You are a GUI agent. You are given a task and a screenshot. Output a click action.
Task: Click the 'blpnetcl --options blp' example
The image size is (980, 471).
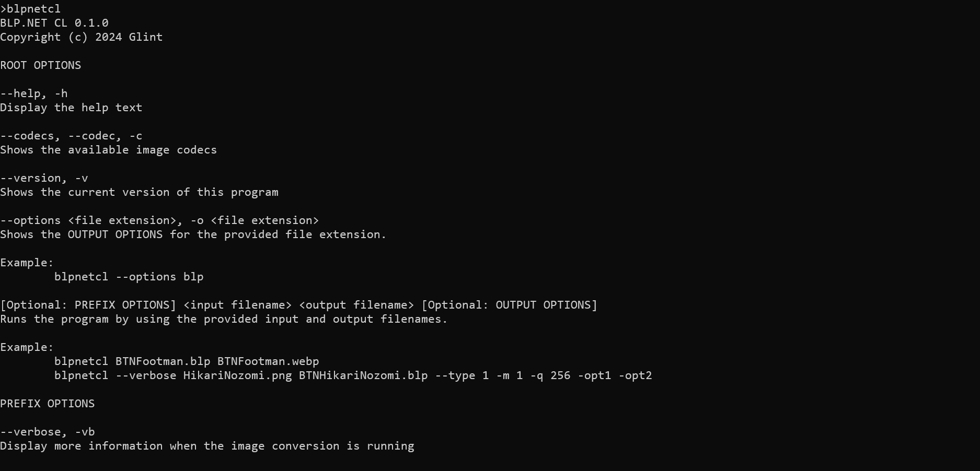point(129,277)
